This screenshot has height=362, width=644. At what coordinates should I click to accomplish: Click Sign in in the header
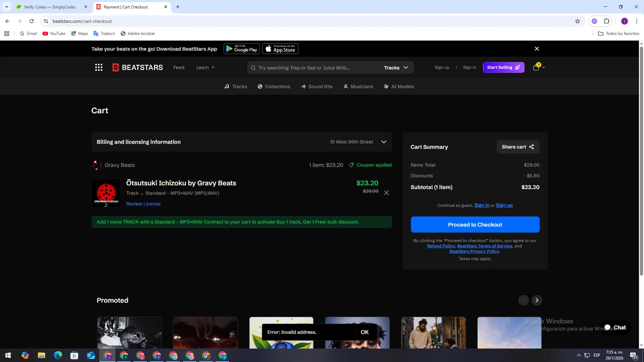469,67
